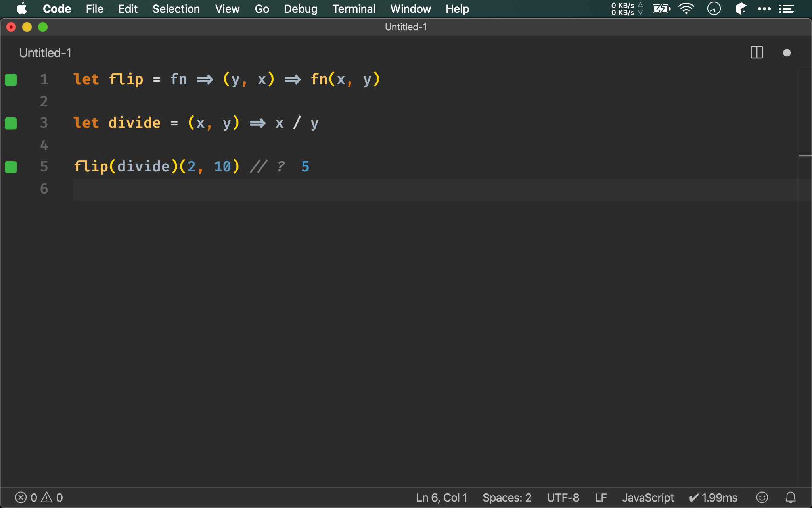The height and width of the screenshot is (508, 812).
Task: Open the View menu
Action: point(227,9)
